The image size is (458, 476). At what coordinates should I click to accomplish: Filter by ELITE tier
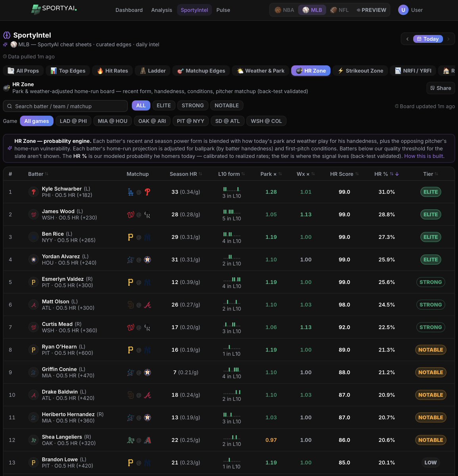(164, 106)
